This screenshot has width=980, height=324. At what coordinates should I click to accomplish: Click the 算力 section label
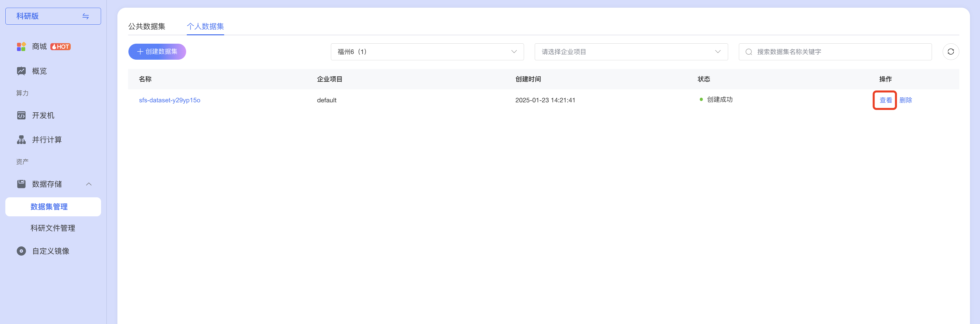(22, 93)
